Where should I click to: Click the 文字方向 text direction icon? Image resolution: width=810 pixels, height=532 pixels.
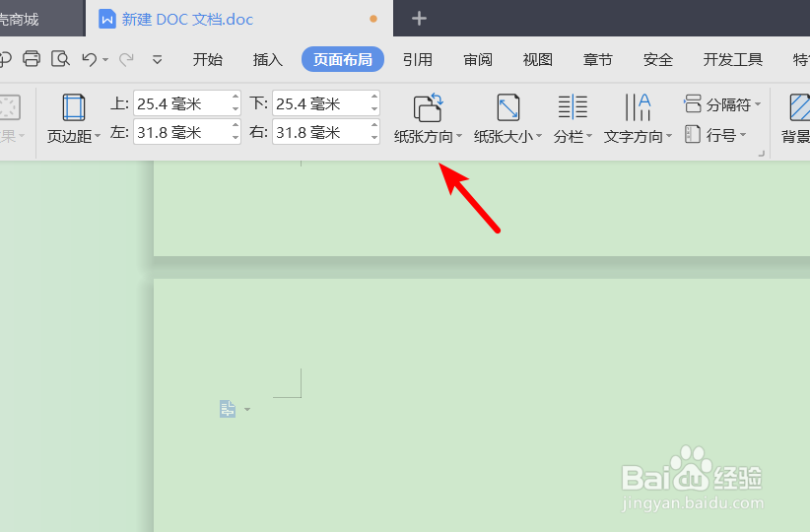coord(638,107)
